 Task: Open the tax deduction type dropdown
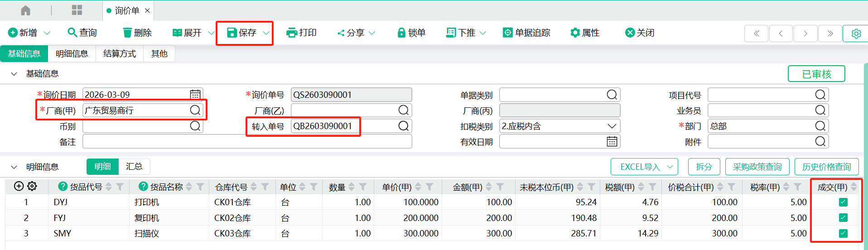coord(612,126)
